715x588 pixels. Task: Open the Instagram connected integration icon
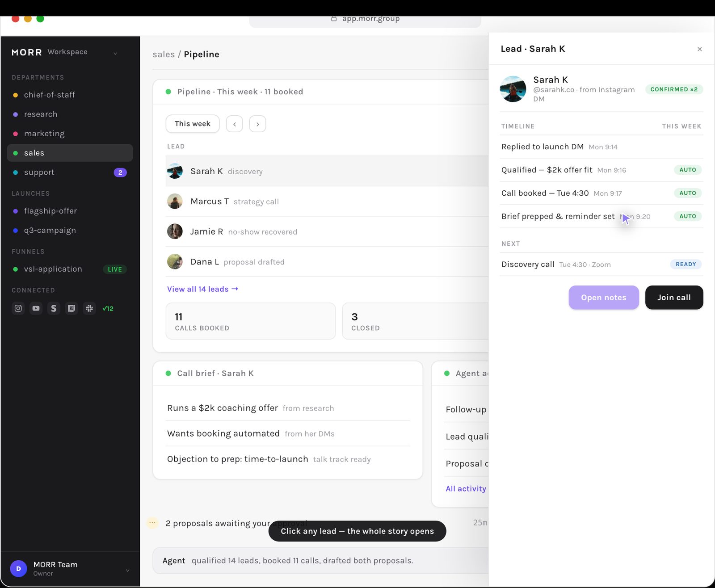click(x=18, y=308)
